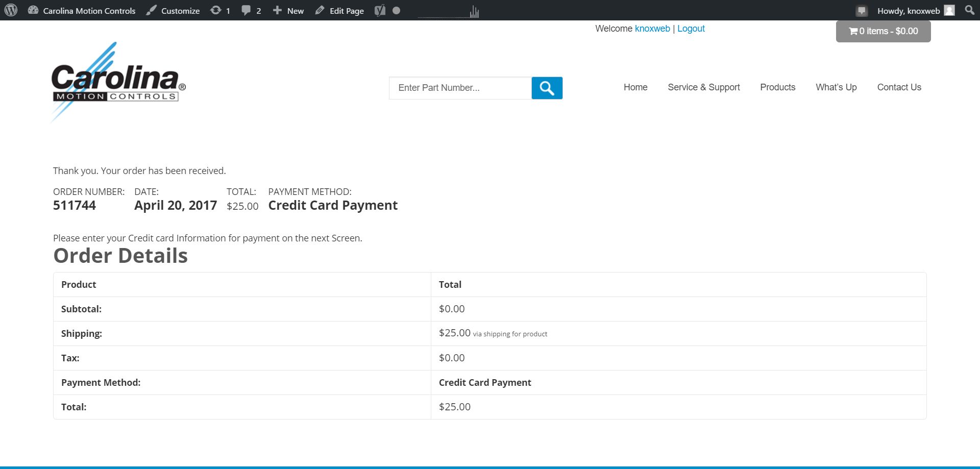Click the Shipping: row label

click(x=82, y=333)
